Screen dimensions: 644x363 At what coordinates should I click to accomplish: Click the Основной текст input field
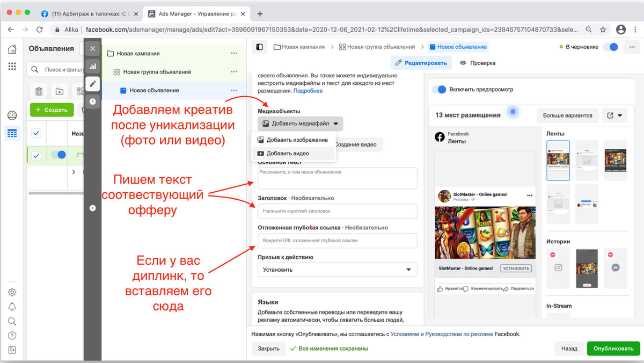point(337,178)
